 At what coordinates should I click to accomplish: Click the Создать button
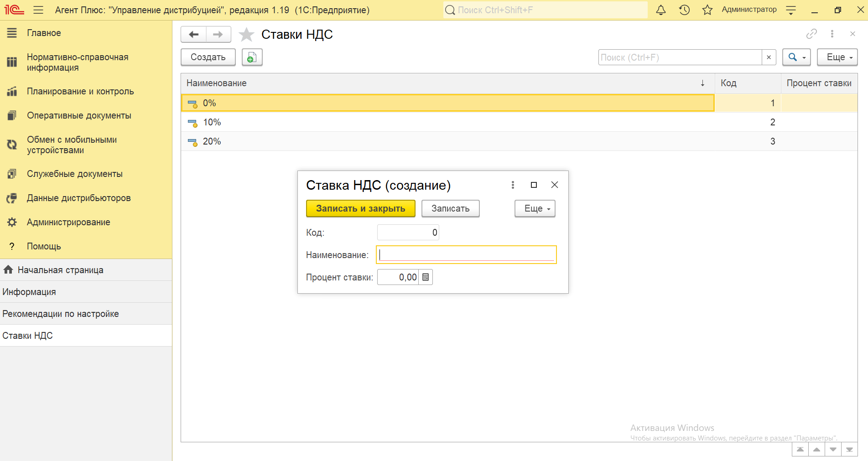(x=208, y=57)
